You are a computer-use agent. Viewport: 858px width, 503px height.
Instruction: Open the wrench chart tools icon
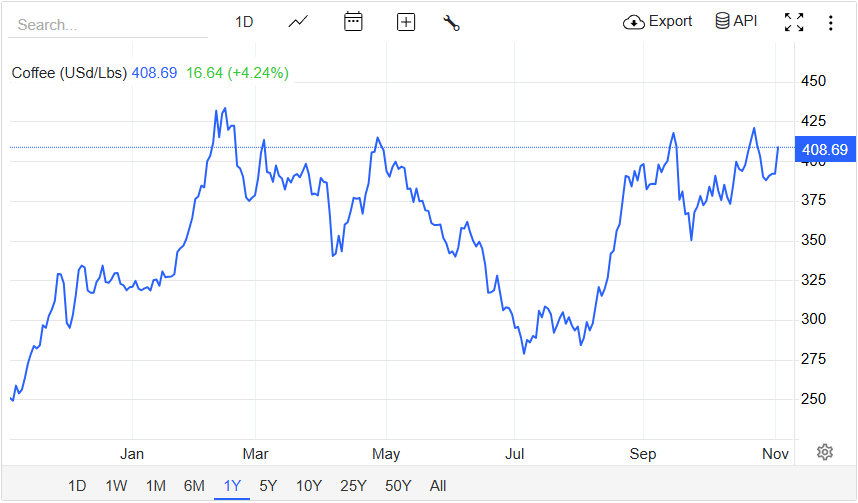click(451, 22)
